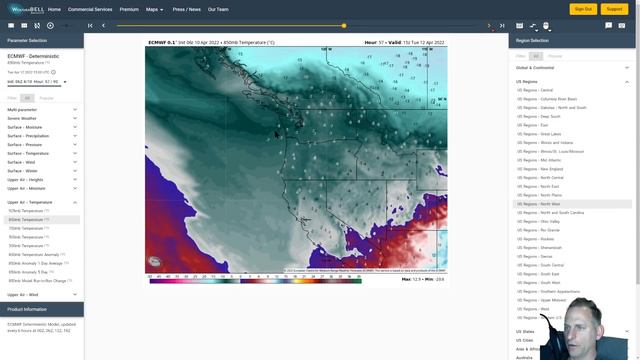
Task: Click the info icon beside valid time
Action: 53,72
